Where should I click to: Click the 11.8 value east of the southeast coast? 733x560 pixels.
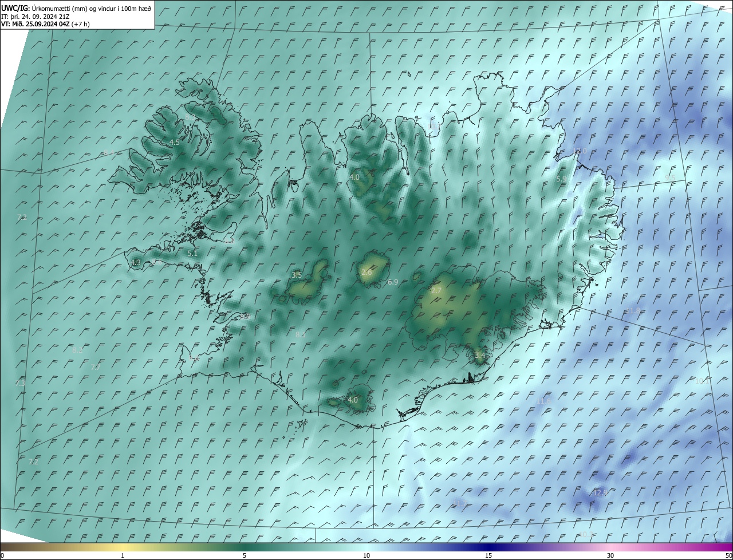click(633, 311)
